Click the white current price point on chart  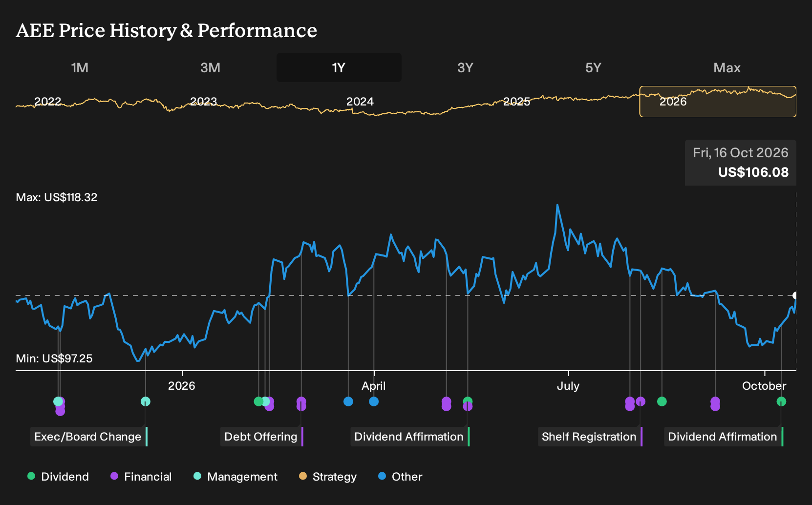[x=795, y=295]
